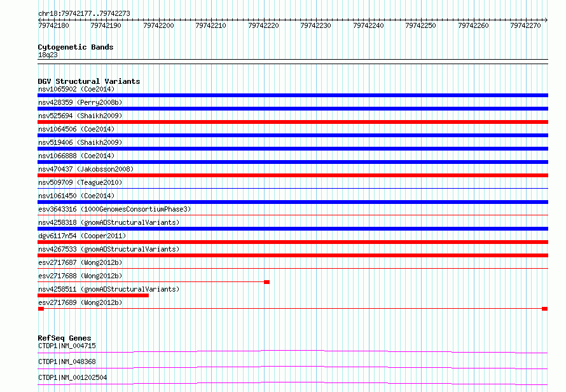Open variant nsv1066888 (Coe2014) label
Screen dimensions: 566x392
(x=76, y=156)
